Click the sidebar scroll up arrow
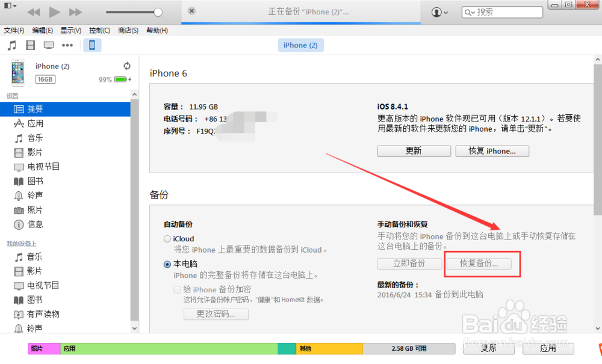This screenshot has height=364, width=602. (134, 94)
